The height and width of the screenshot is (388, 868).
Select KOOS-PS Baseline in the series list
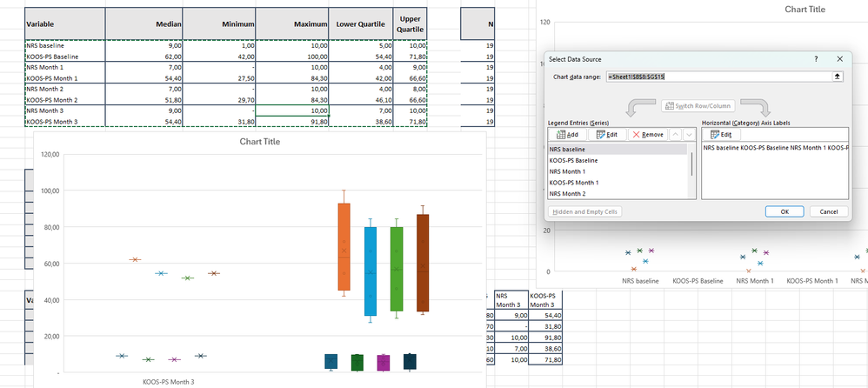click(x=618, y=160)
